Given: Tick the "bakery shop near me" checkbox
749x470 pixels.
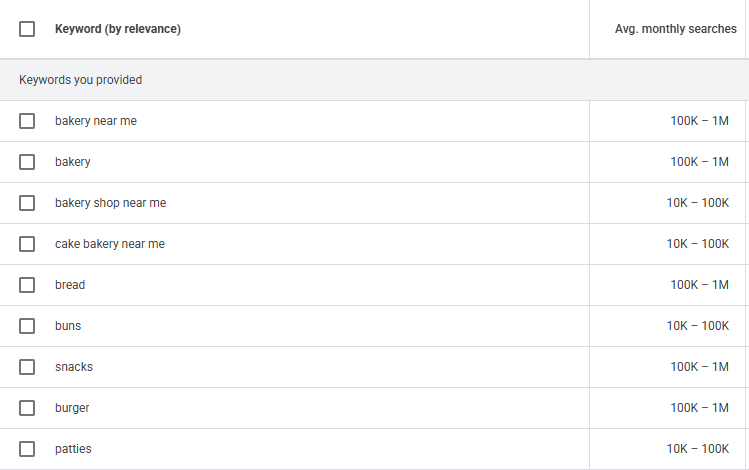Looking at the screenshot, I should [x=27, y=203].
